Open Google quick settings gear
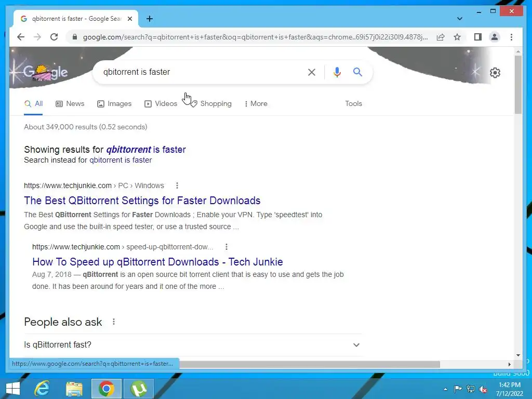This screenshot has width=532, height=399. click(x=495, y=73)
